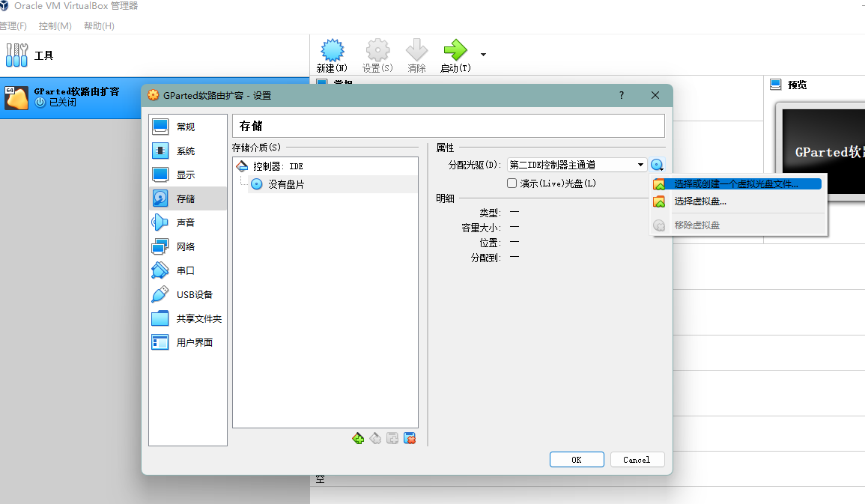Select the 控制器: IDE controller row

(325, 166)
